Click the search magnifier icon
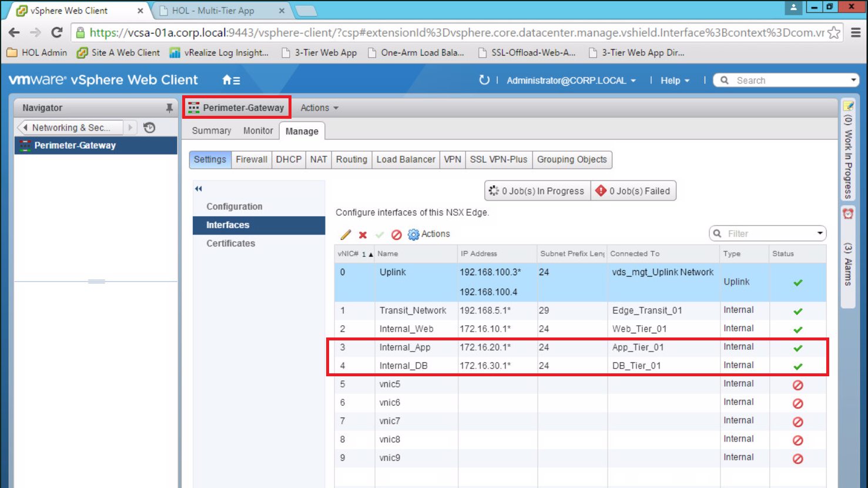Image resolution: width=868 pixels, height=488 pixels. point(725,81)
